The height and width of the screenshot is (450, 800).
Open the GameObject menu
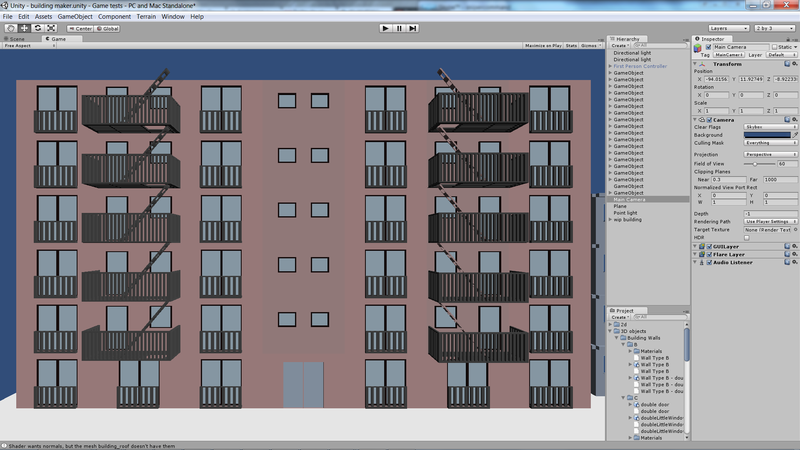76,17
